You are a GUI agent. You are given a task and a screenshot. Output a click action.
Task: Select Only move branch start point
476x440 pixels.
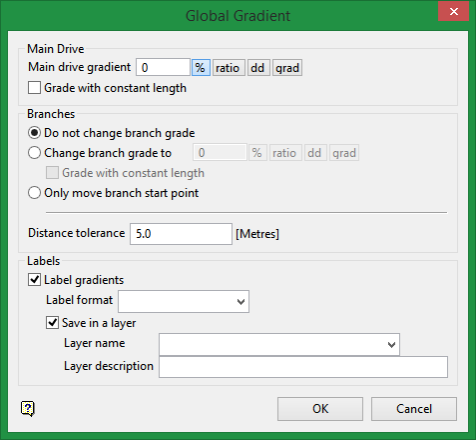[x=34, y=193]
